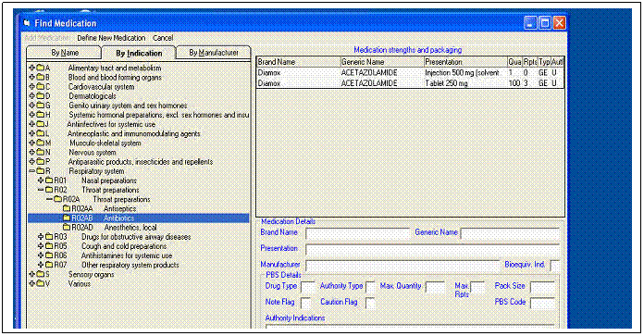The width and height of the screenshot is (644, 336).
Task: Click the folder icon for category B
Action: tap(41, 77)
